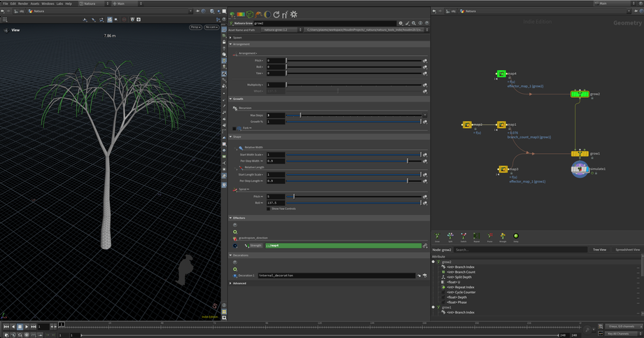Viewport: 644px width, 338px height.
Task: Toggle the Fork checkbox under Recursion
Action: coord(234,128)
